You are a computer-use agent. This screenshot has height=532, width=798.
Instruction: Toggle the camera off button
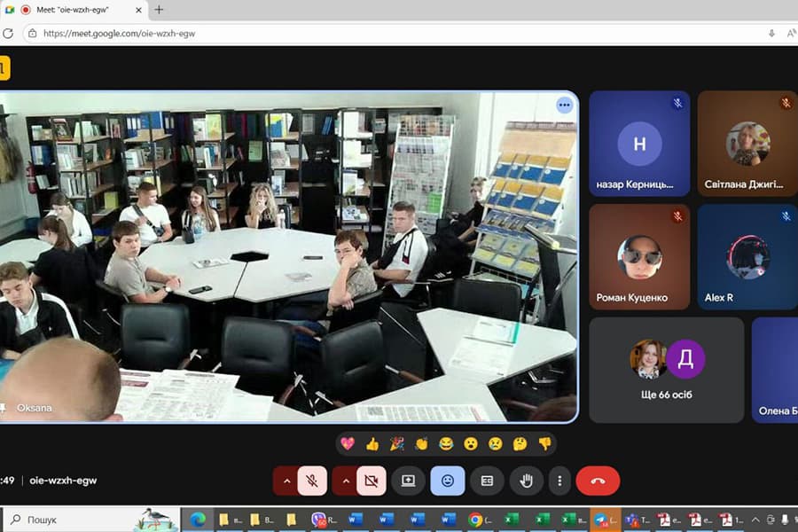pyautogui.click(x=372, y=481)
